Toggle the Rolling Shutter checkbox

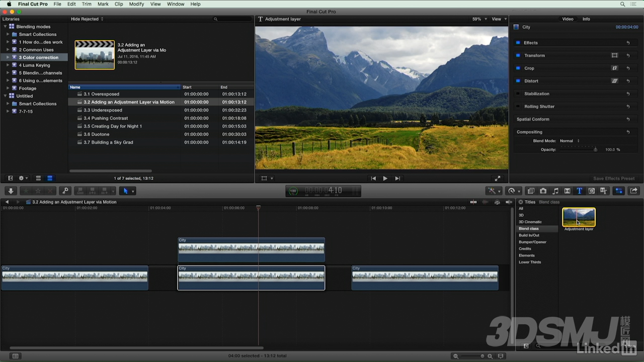click(x=518, y=106)
